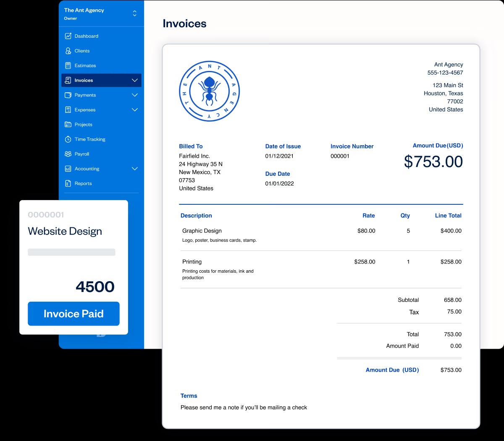
Task: Click the due date 01/01/2022
Action: point(279,183)
